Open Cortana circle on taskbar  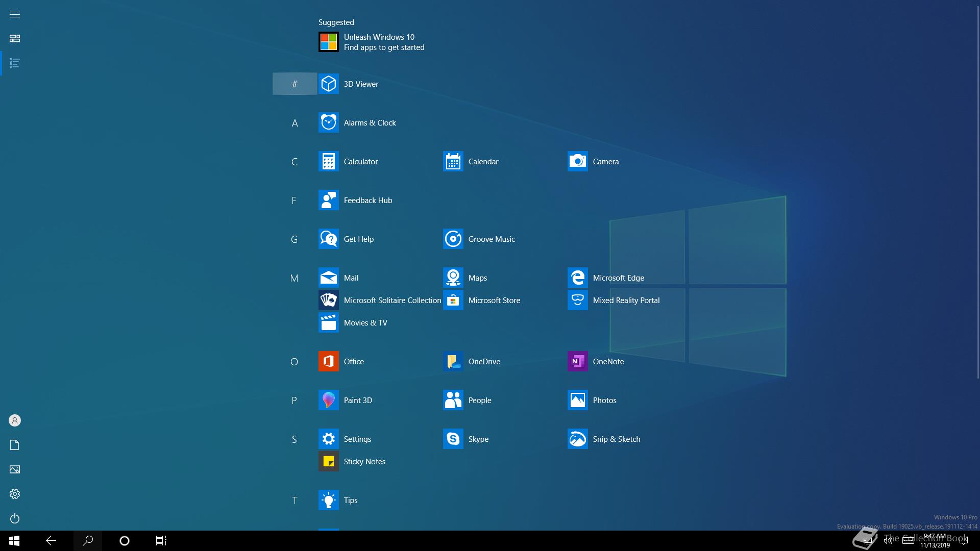point(125,541)
